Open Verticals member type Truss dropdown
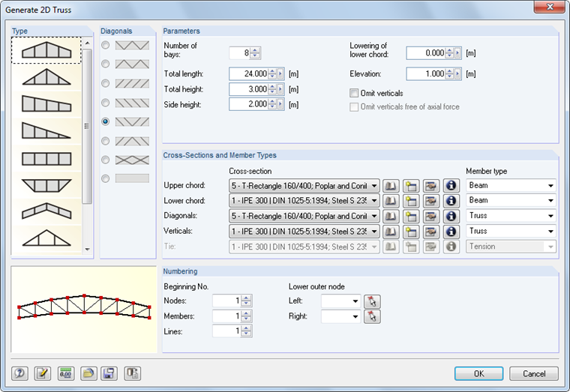Viewport: 570px width, 392px height. [x=511, y=231]
